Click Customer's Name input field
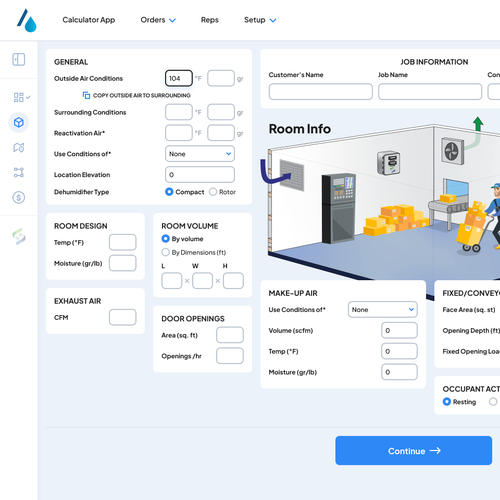 pyautogui.click(x=321, y=92)
